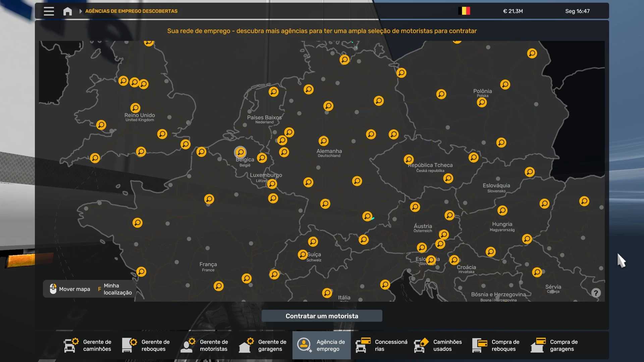Open the hamburger main menu
Screen dimensions: 644x362
click(x=49, y=11)
